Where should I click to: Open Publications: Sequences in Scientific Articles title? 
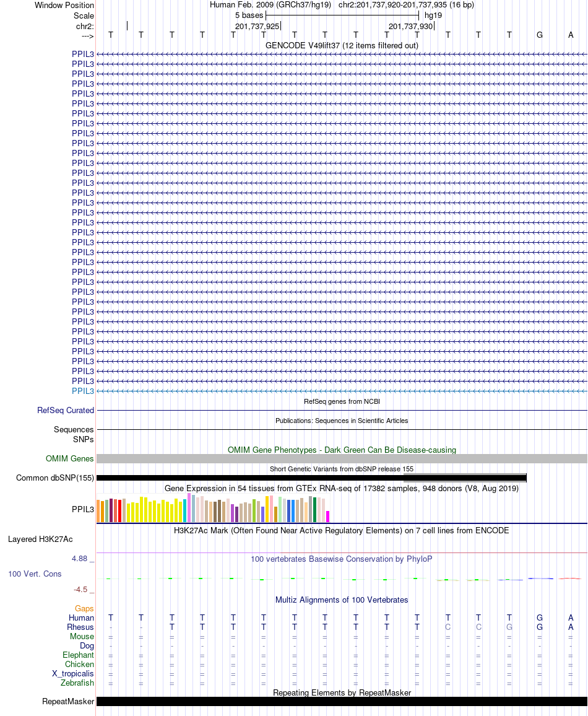tap(342, 421)
